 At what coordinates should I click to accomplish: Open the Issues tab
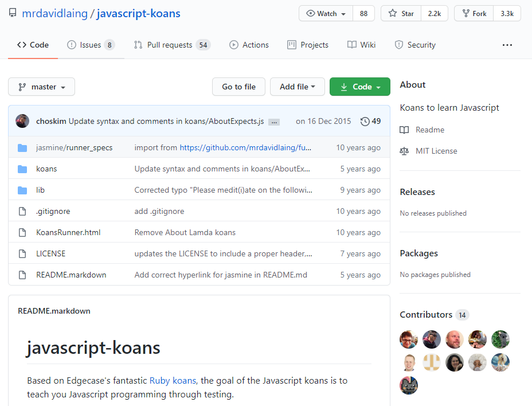tap(91, 45)
